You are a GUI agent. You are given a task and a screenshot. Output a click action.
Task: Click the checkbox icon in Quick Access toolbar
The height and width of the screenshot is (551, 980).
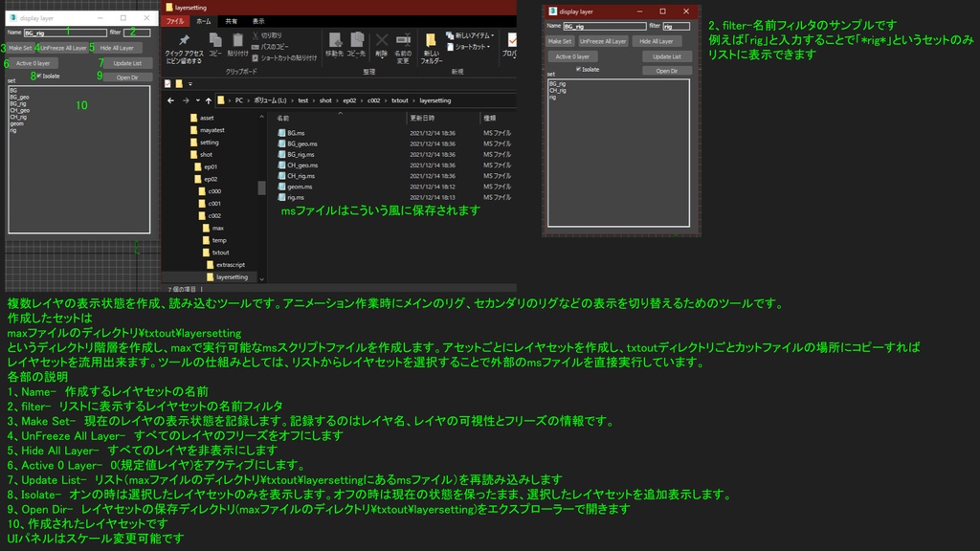(x=167, y=83)
